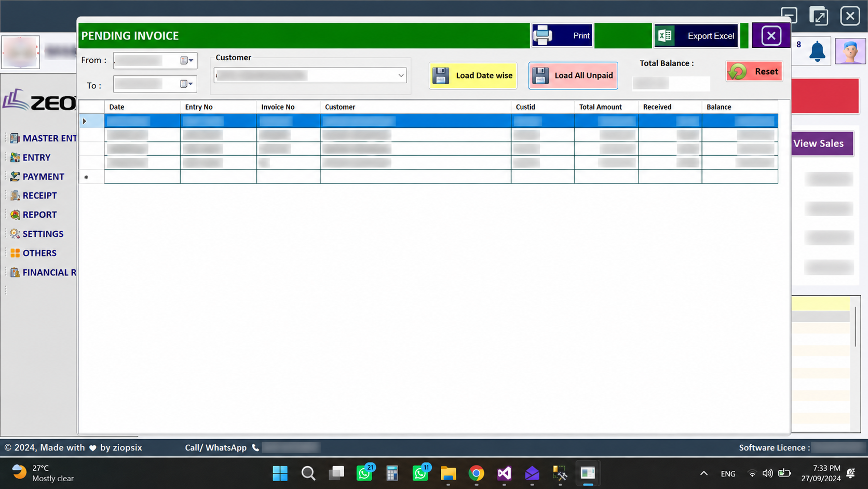This screenshot has width=868, height=489.
Task: Click the floppy icon on Load Date wise
Action: [441, 75]
